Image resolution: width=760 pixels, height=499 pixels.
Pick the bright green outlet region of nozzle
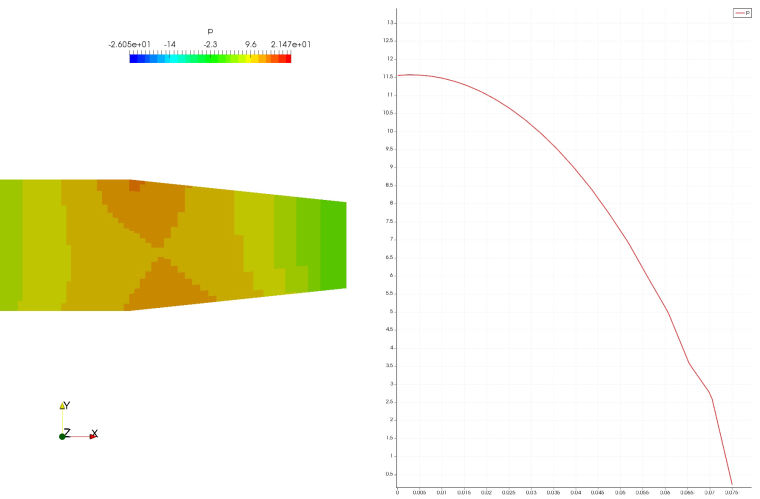[333, 245]
